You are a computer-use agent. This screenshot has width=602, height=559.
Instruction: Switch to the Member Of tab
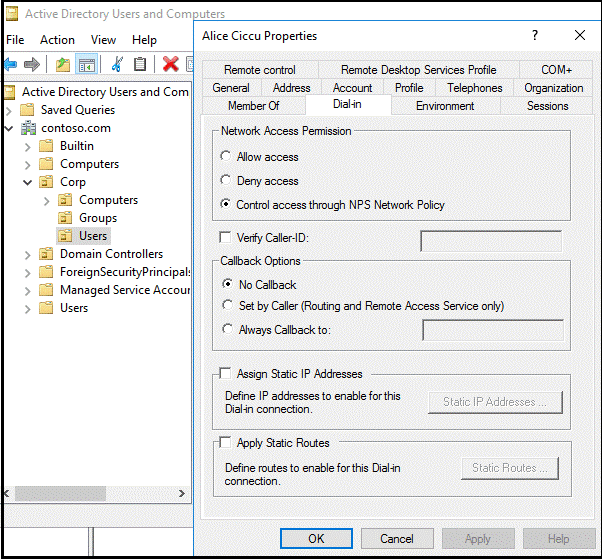tap(253, 106)
